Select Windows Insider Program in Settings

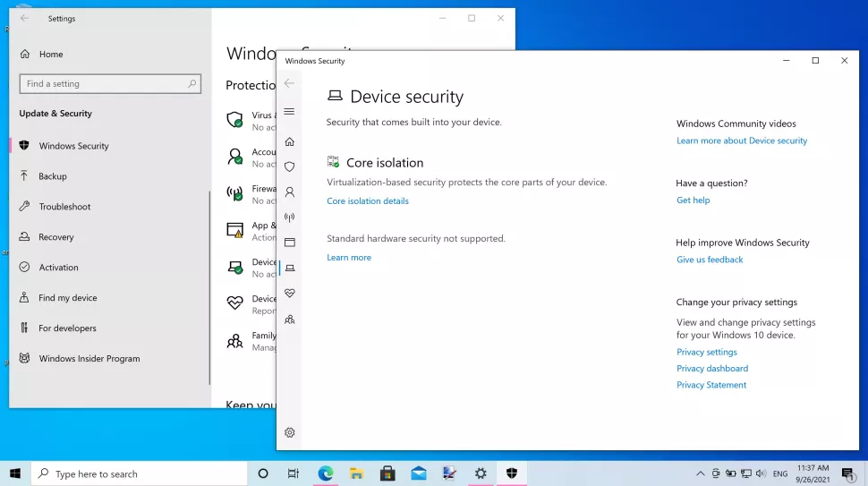(x=109, y=359)
